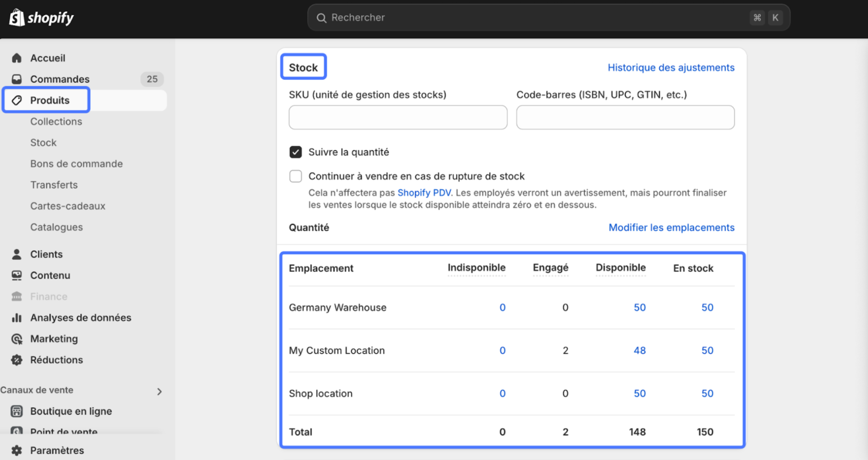Viewport: 868px width, 460px height.
Task: Click the Paramètres gear icon
Action: click(x=17, y=450)
